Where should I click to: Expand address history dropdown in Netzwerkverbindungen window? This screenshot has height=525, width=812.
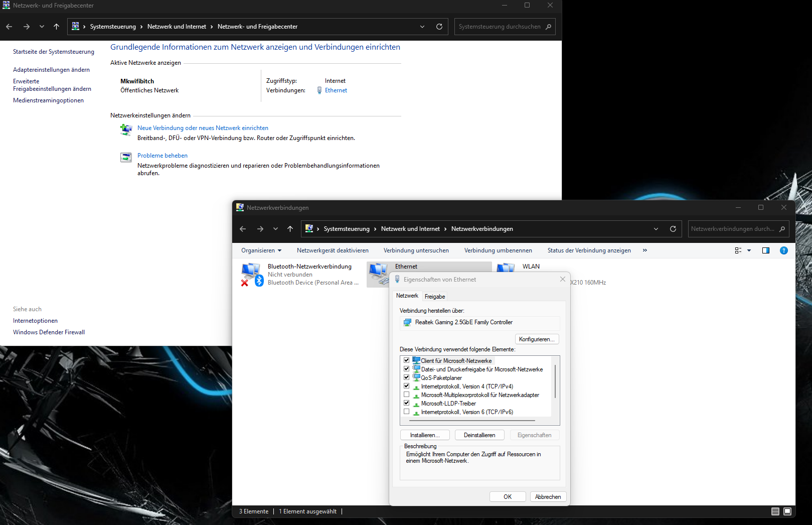(x=656, y=229)
